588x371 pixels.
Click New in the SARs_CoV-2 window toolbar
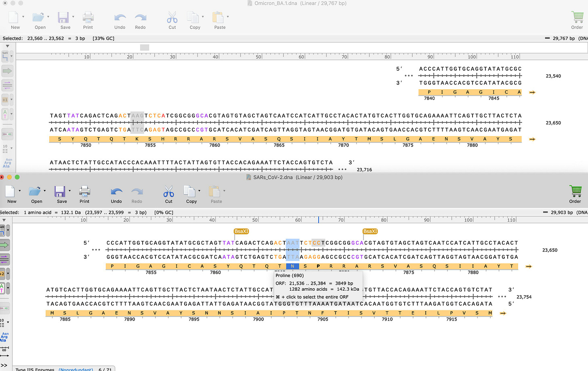tap(11, 194)
